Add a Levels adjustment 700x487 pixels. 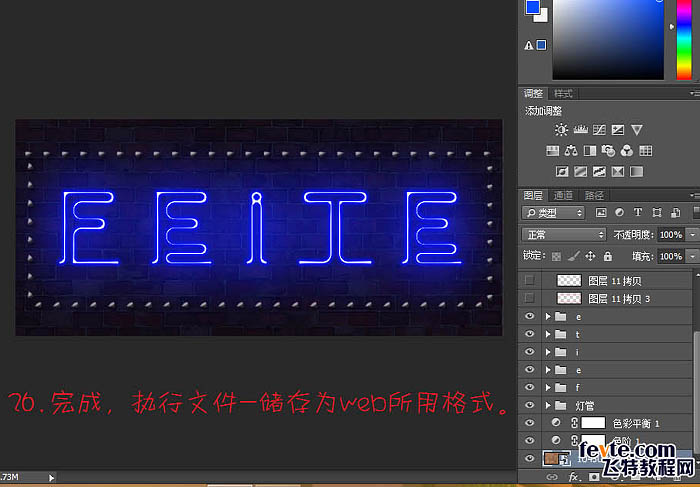click(x=579, y=130)
